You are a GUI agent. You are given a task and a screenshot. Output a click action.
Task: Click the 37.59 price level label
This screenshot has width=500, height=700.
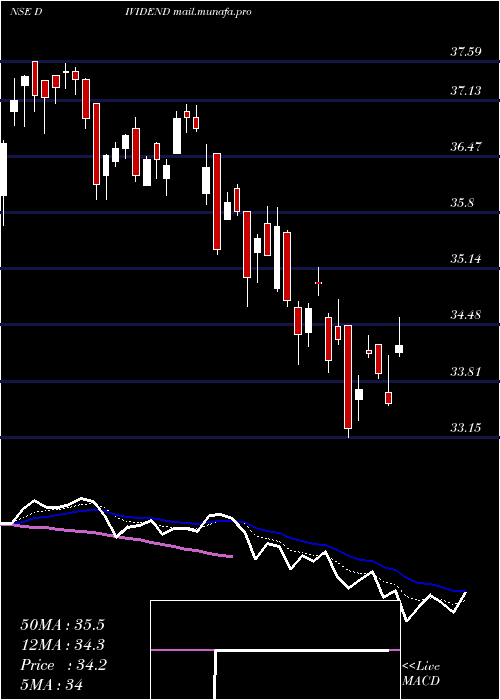tap(466, 52)
